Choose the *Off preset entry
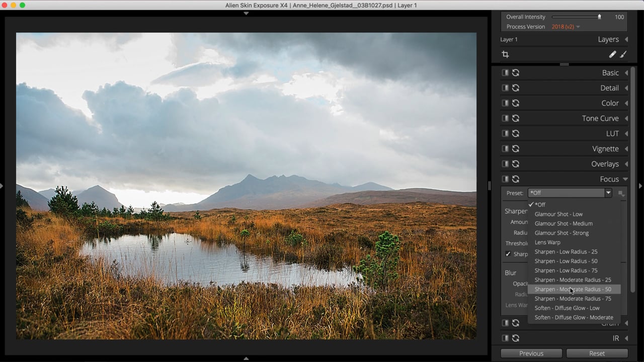644x362 pixels. 574,205
